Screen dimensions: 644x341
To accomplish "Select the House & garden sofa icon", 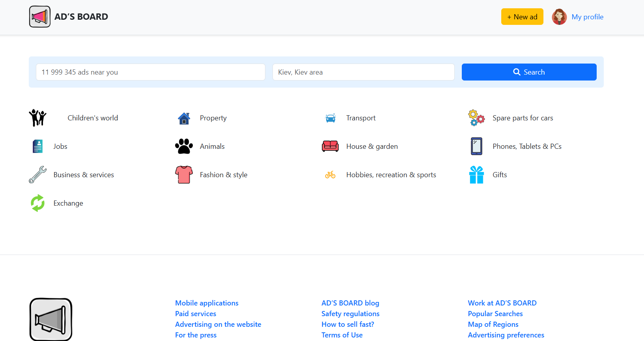I will click(x=330, y=146).
